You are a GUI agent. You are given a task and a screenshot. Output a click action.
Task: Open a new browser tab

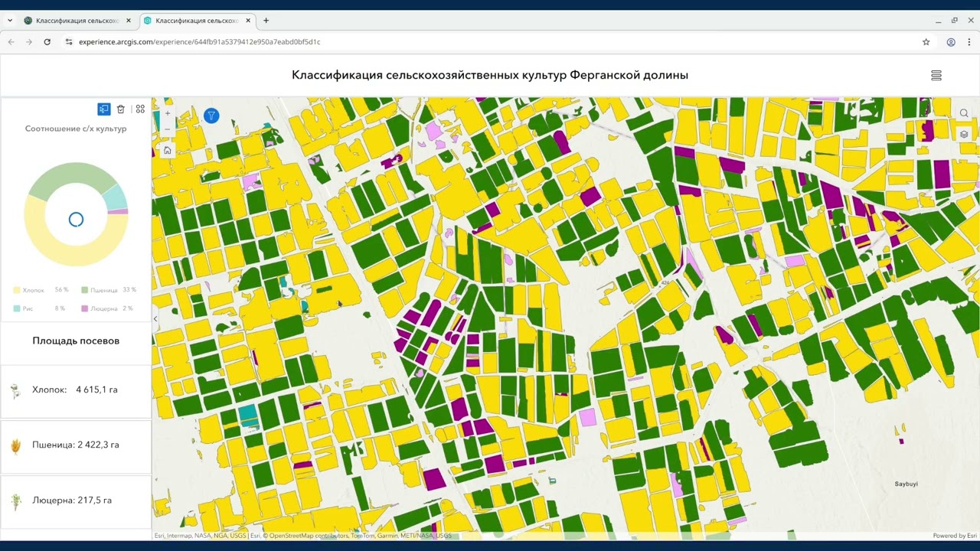point(266,21)
